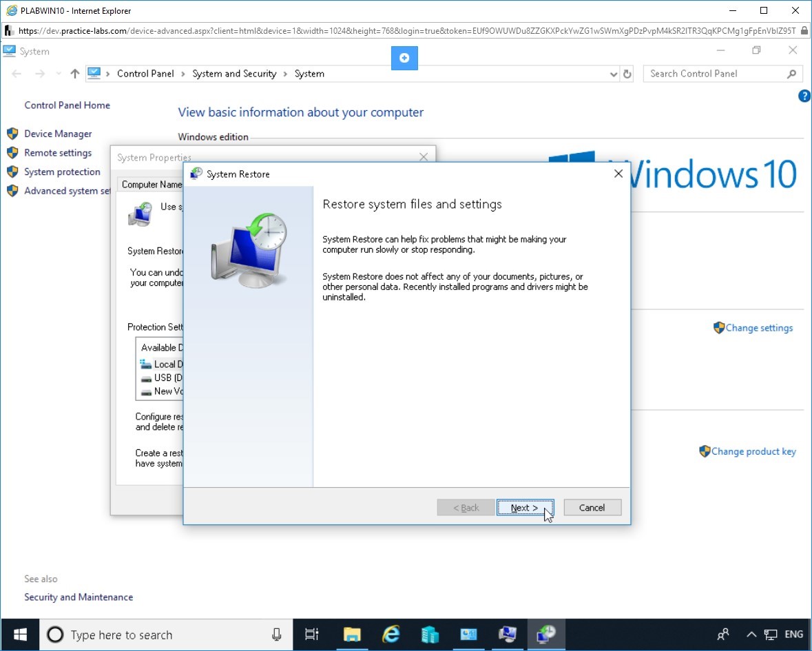Viewport: 812px width, 651px height.
Task: Click the System window title icon
Action: tap(10, 51)
